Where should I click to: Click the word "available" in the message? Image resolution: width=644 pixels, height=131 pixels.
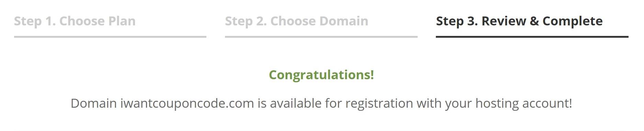pyautogui.click(x=296, y=103)
